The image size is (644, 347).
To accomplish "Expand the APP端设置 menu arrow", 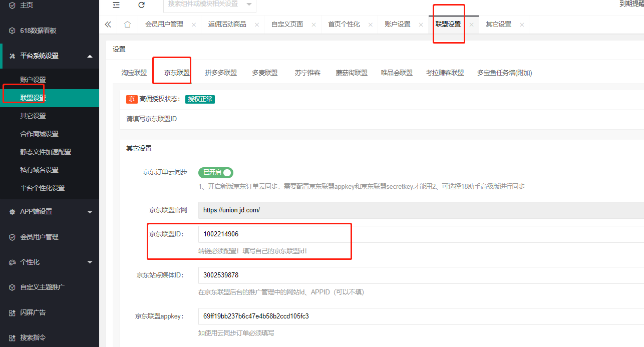I will pos(90,212).
